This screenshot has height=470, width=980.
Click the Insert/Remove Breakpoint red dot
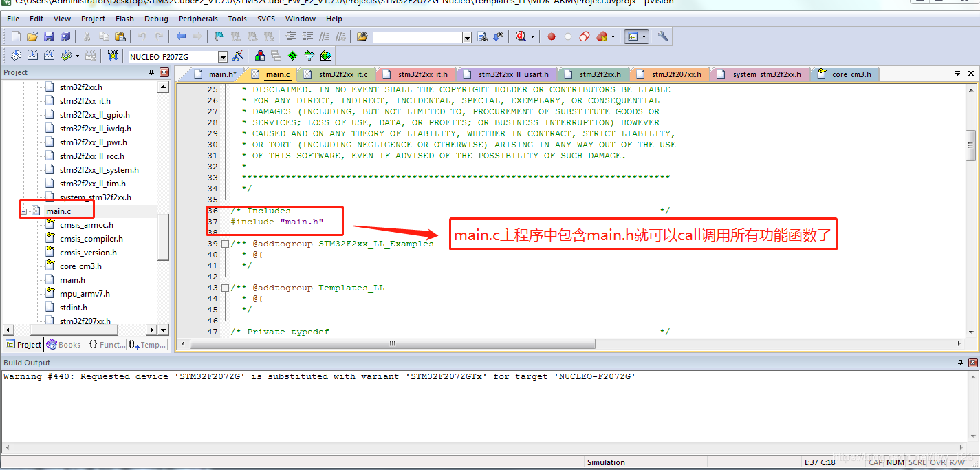(552, 36)
